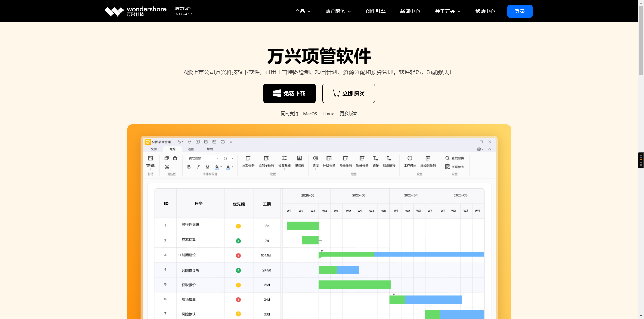Expand the 政企服务 menu
Image resolution: width=644 pixels, height=319 pixels.
coord(338,11)
